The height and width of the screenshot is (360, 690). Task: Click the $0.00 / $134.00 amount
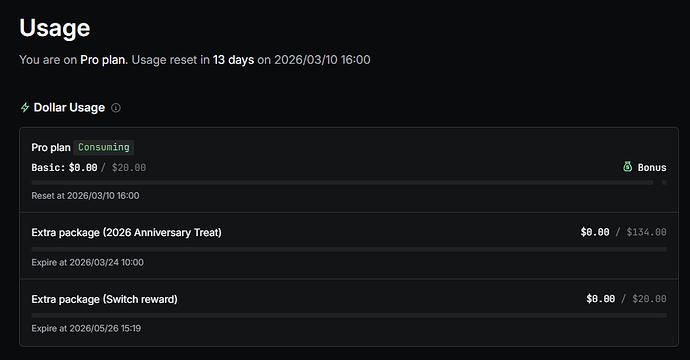coord(624,232)
